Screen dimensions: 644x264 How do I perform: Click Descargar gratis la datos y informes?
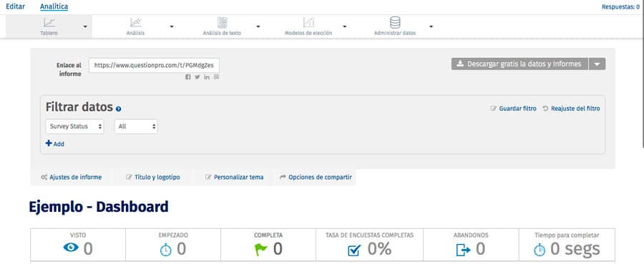point(519,64)
